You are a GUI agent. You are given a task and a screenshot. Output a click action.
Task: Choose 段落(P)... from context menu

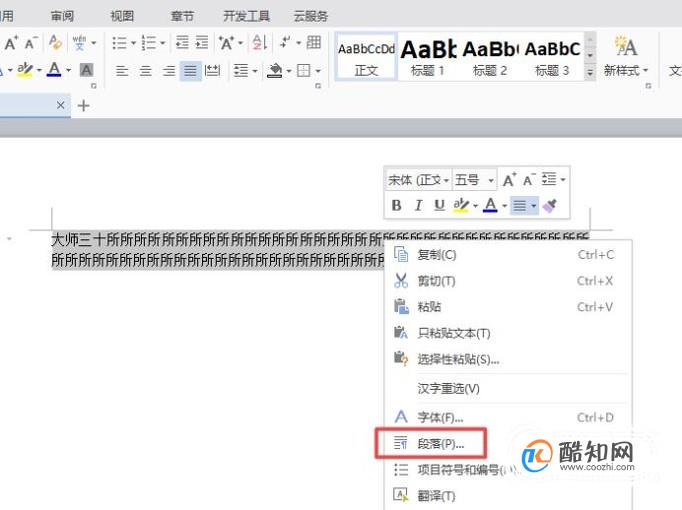tap(508, 443)
